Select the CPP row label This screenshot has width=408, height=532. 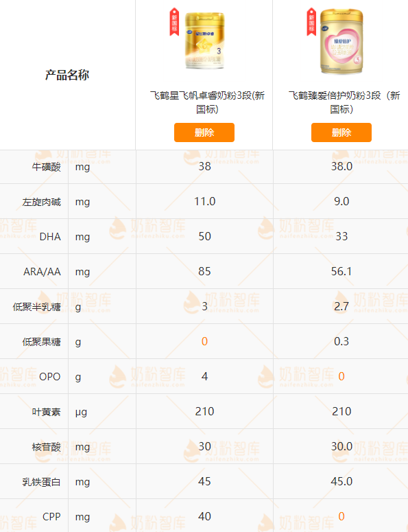(51, 517)
